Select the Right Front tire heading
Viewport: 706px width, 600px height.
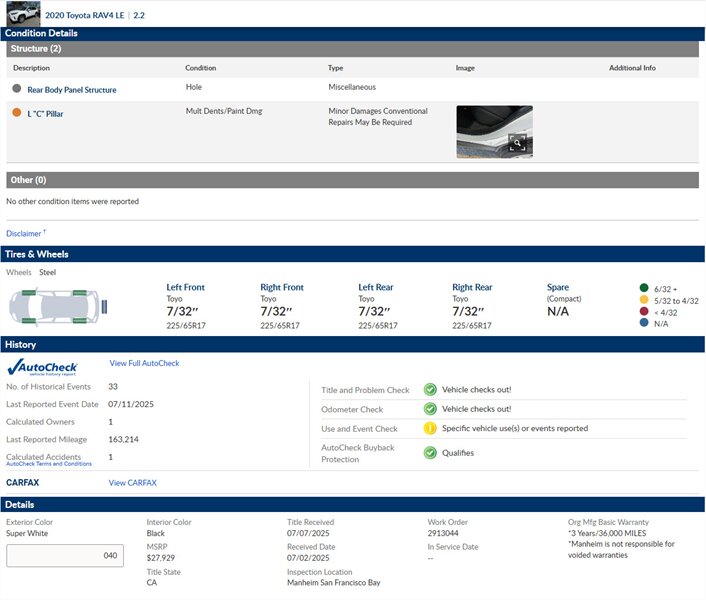pyautogui.click(x=282, y=287)
